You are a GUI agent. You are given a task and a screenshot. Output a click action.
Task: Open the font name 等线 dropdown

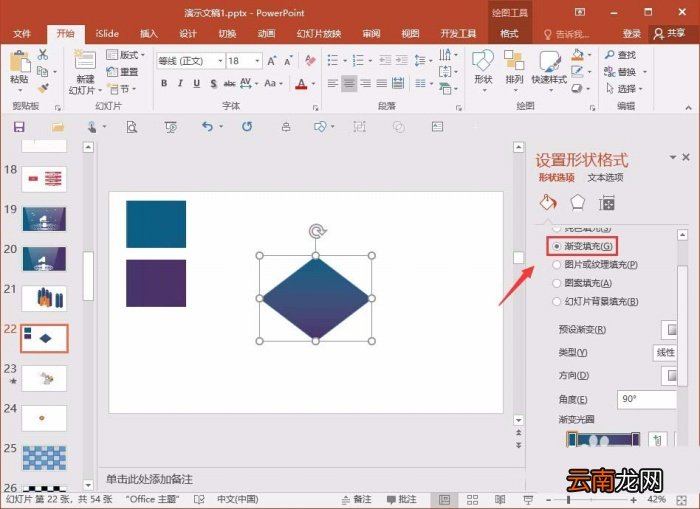tap(220, 61)
